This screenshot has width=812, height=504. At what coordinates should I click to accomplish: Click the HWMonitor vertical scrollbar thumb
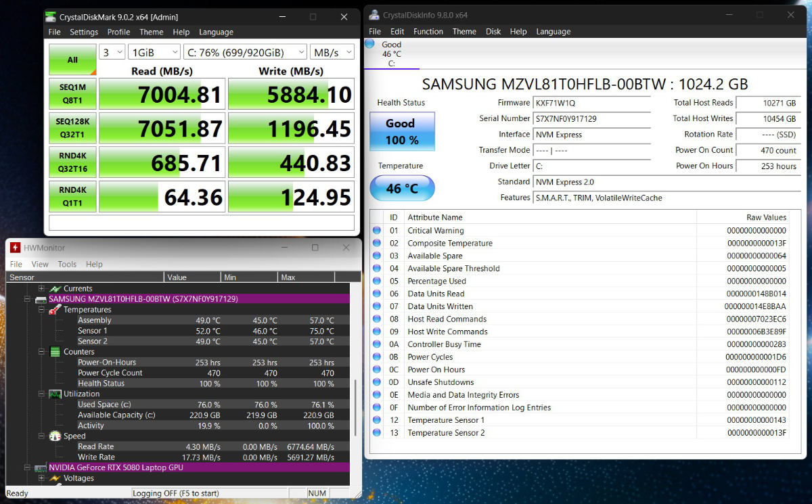pos(356,407)
